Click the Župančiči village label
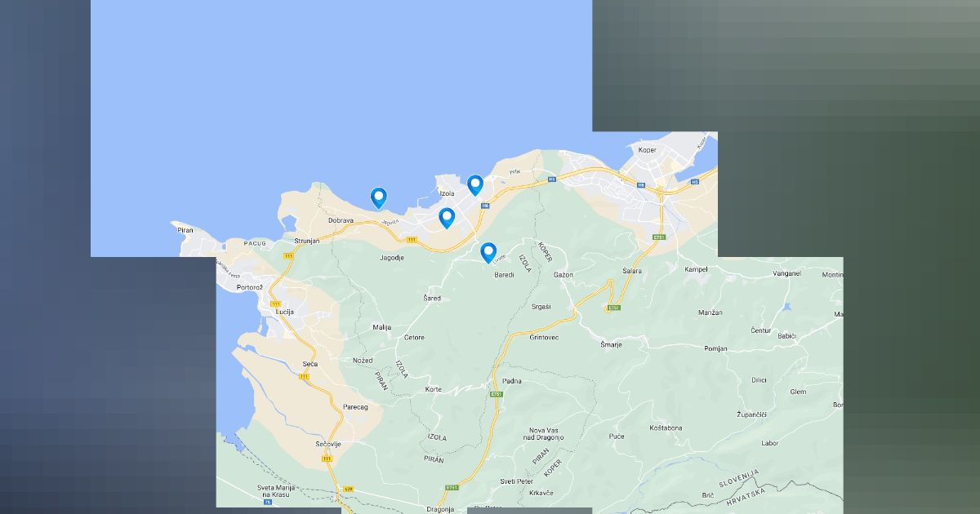Viewport: 980px width, 514px height. tap(751, 415)
